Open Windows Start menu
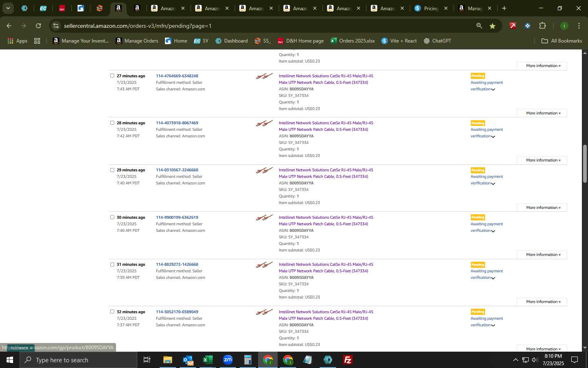This screenshot has width=588, height=368. [10, 360]
